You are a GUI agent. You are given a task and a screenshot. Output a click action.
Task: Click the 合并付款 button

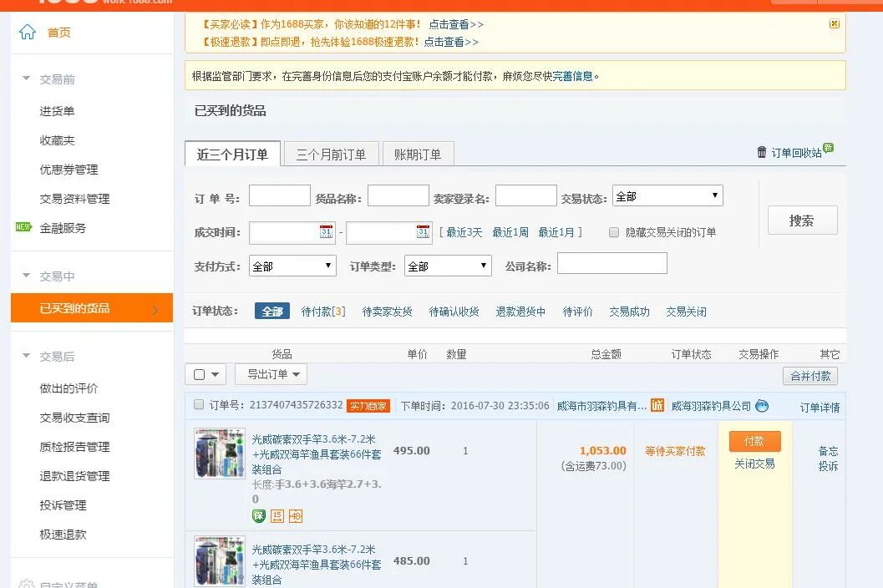pos(810,376)
